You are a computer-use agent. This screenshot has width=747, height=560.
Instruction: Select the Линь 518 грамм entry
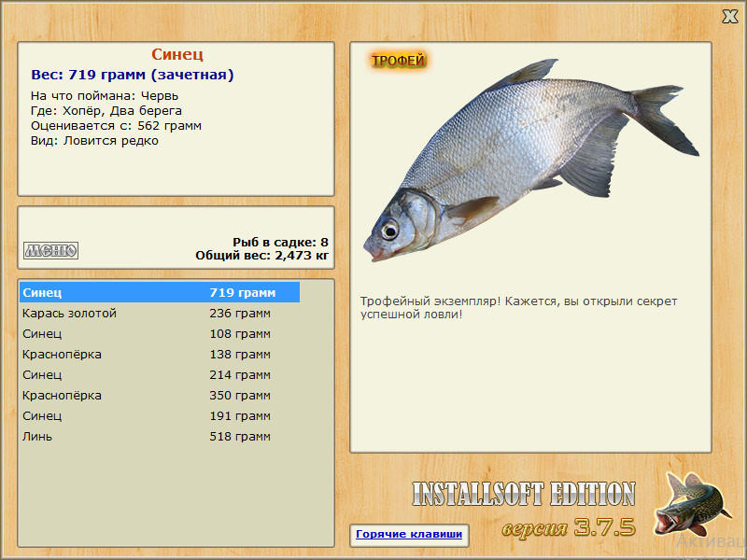click(x=160, y=436)
